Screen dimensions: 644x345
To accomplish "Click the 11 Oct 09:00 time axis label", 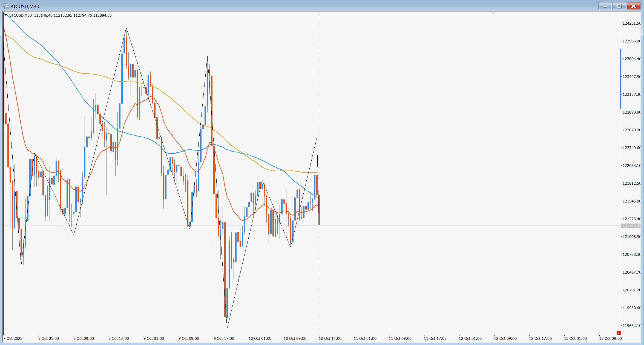I will click(400, 338).
